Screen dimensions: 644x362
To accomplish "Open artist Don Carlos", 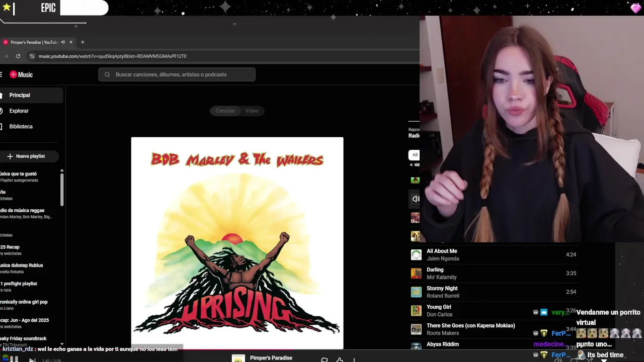I will [439, 314].
